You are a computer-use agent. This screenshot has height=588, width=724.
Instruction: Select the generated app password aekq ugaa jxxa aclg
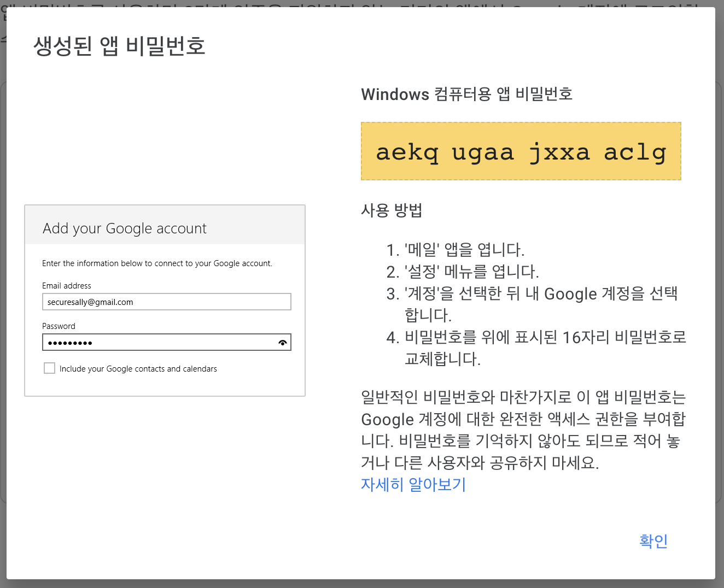[521, 151]
